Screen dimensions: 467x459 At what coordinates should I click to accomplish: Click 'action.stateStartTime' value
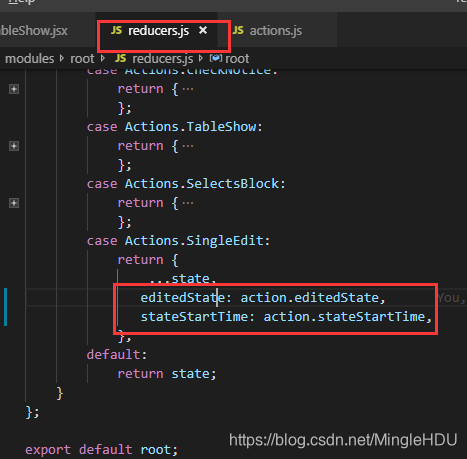(x=344, y=317)
